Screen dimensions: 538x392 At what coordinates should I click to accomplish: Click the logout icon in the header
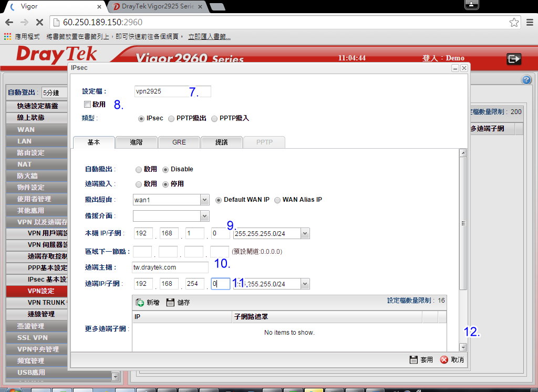click(513, 59)
